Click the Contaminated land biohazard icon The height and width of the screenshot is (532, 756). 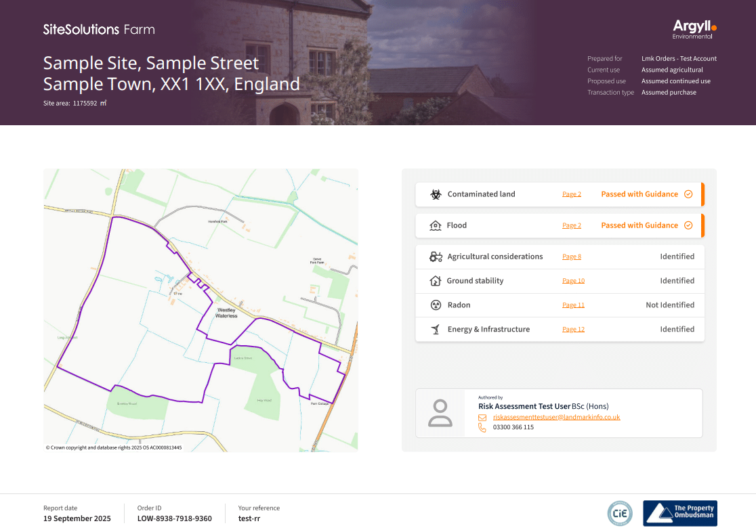[x=436, y=194]
